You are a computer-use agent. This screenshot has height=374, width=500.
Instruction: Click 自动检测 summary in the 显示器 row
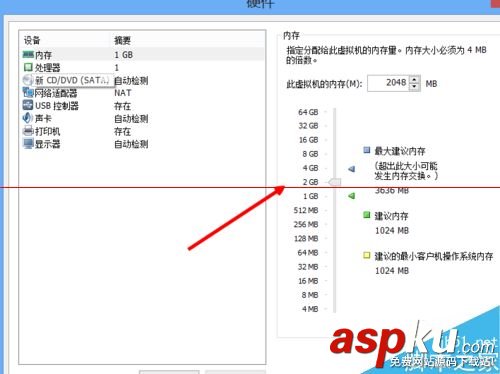coord(131,144)
